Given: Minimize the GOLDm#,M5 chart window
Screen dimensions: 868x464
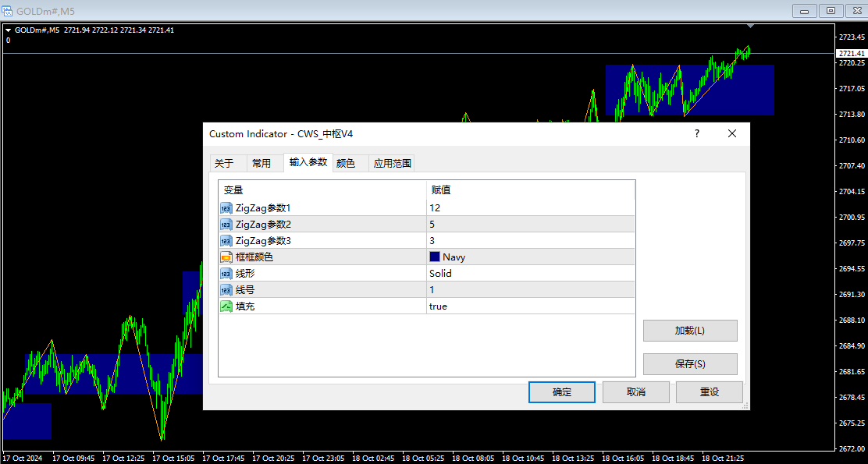Looking at the screenshot, I should click(x=805, y=10).
